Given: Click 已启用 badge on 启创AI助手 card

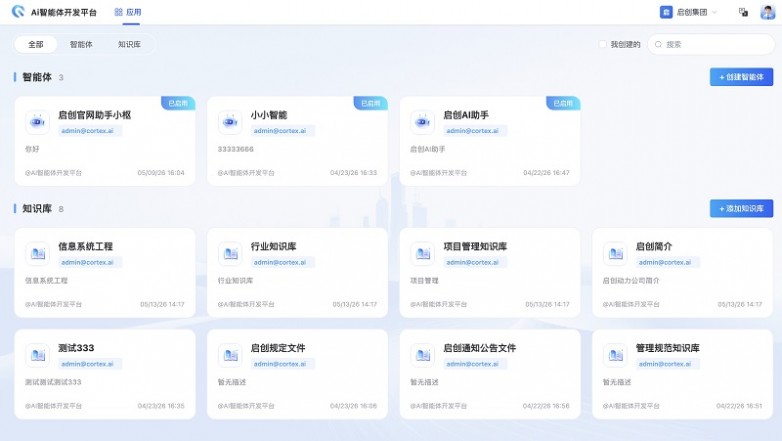Looking at the screenshot, I should click(563, 103).
